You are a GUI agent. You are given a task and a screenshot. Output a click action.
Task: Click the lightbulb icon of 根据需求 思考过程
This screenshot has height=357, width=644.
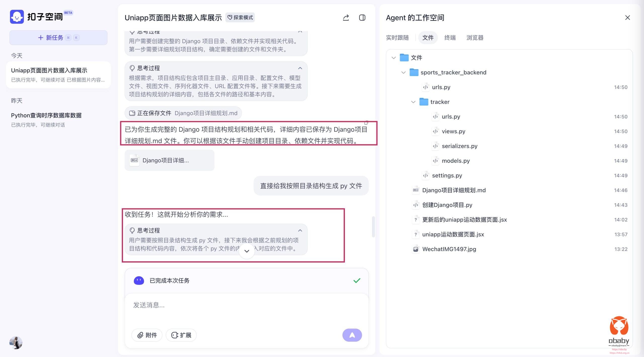132,68
